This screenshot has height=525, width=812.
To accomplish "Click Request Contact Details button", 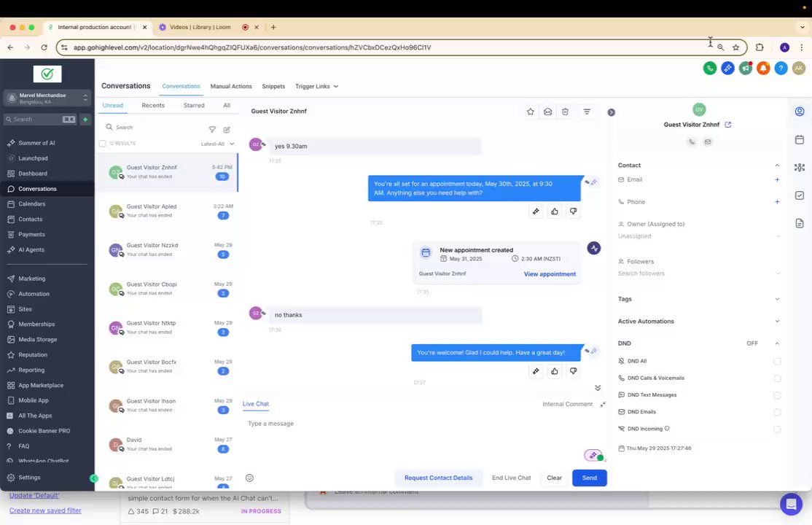I will point(438,478).
